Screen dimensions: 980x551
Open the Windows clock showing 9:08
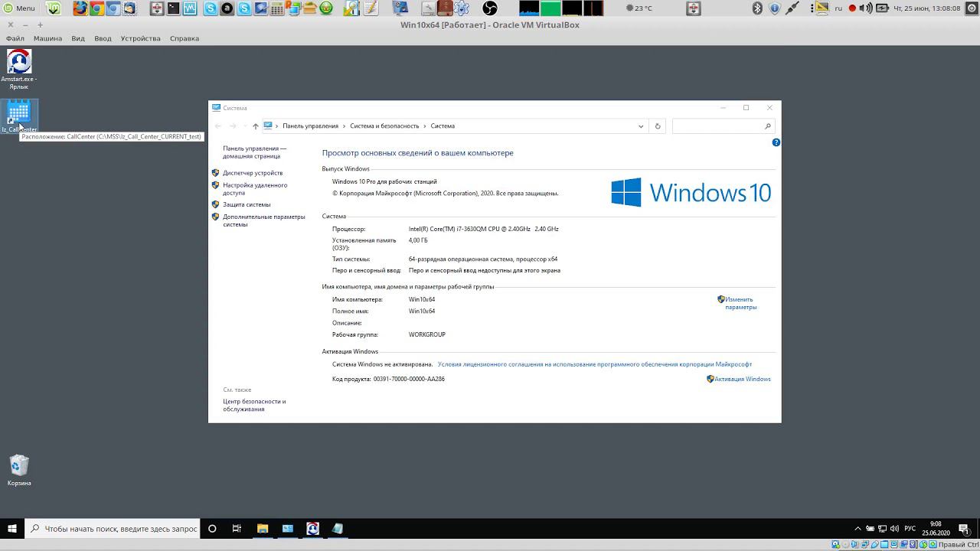click(x=936, y=528)
